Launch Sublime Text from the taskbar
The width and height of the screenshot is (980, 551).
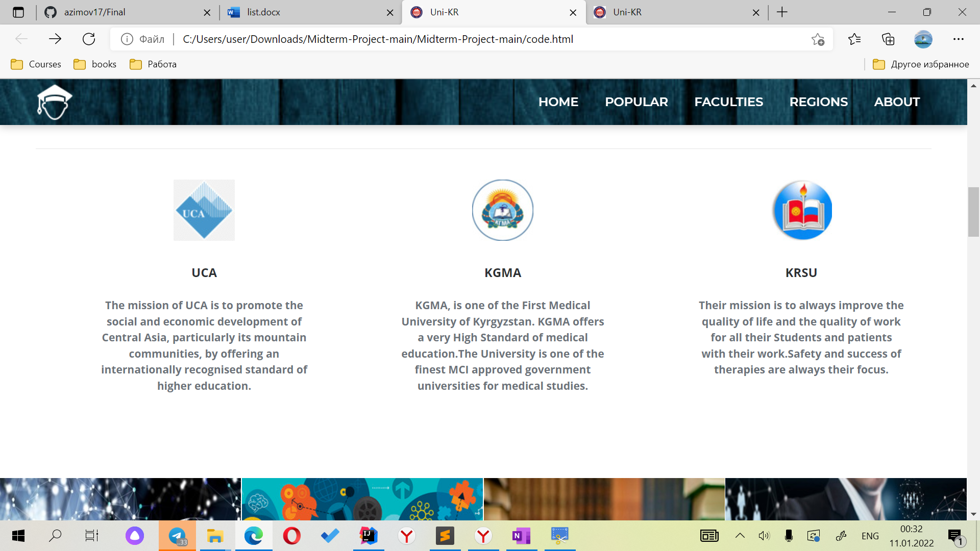[x=445, y=536]
